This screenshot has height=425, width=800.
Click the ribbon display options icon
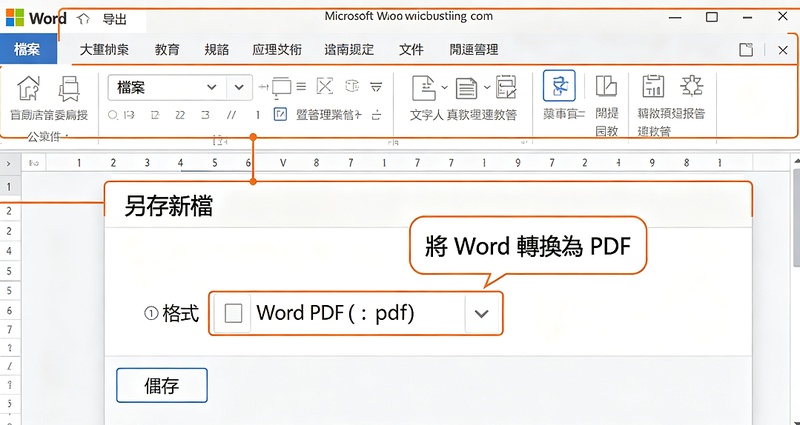pos(746,49)
